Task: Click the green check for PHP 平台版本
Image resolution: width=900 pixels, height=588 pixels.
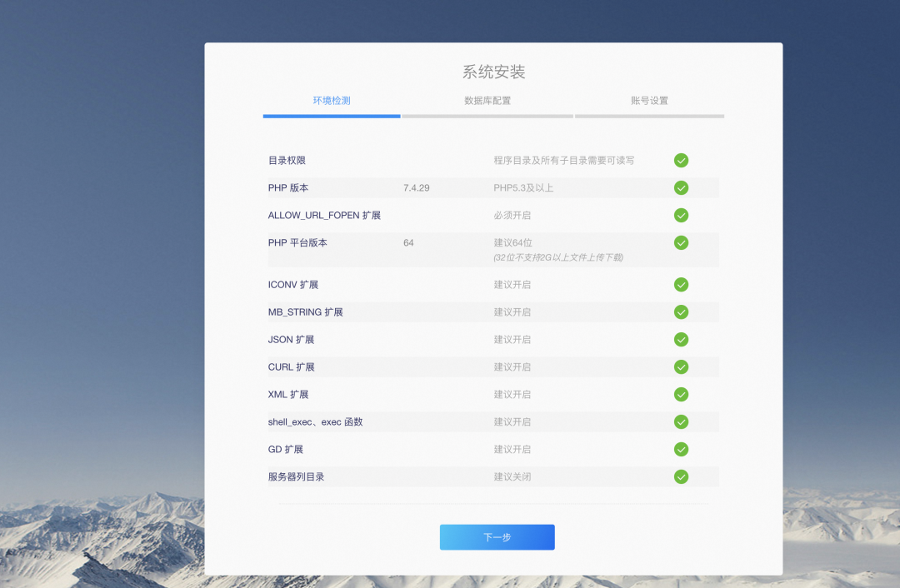Action: coord(681,242)
